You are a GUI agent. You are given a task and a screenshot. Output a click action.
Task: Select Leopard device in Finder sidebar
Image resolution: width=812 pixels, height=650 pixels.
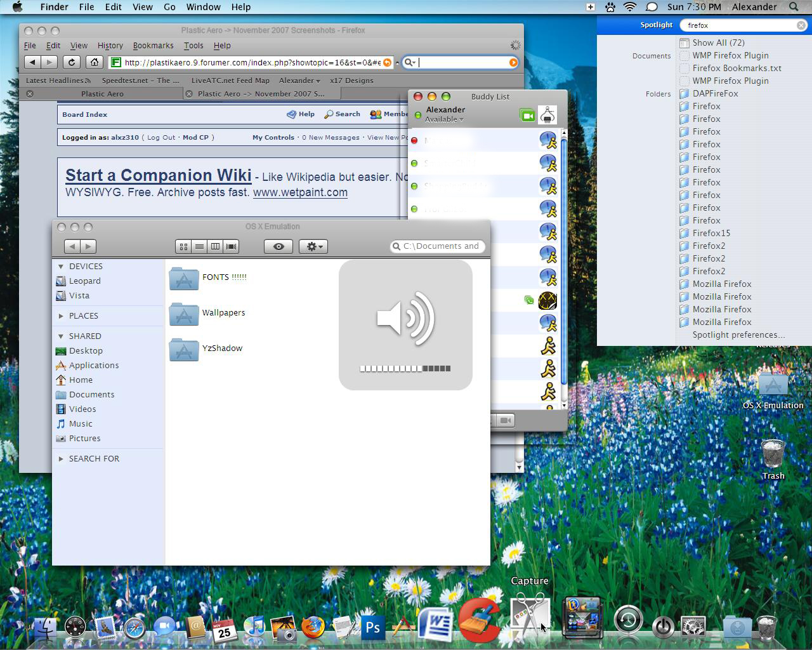(85, 281)
